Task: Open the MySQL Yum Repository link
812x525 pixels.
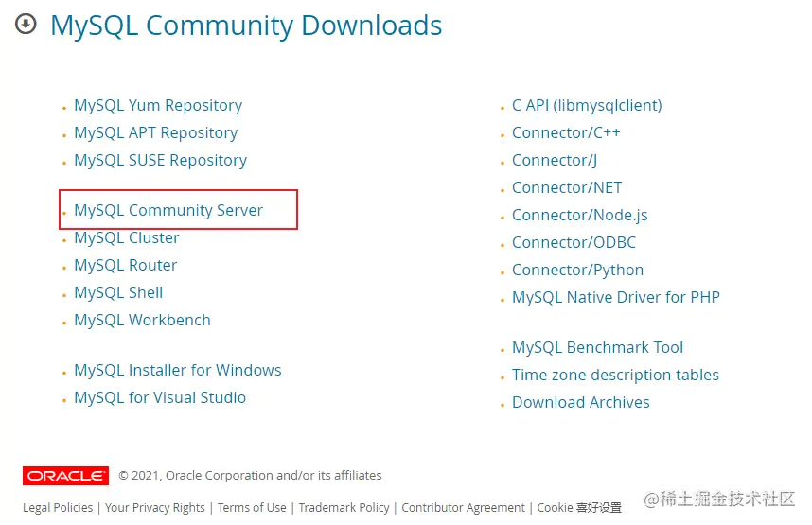Action: coord(158,105)
